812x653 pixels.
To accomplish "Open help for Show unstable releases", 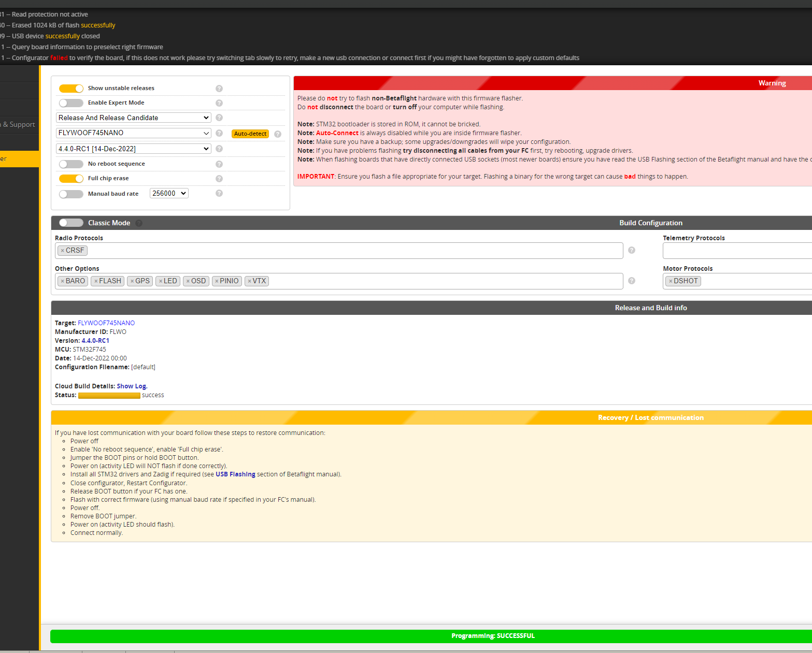I will coord(219,89).
